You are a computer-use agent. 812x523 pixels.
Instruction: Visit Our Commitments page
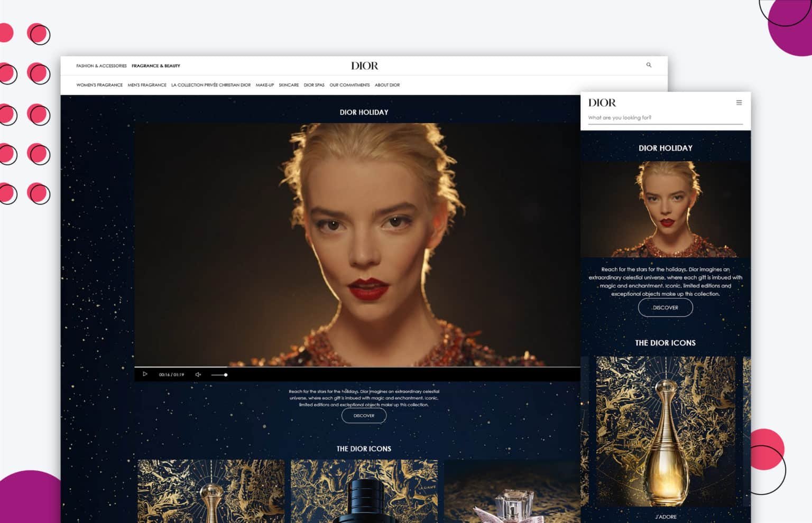349,85
